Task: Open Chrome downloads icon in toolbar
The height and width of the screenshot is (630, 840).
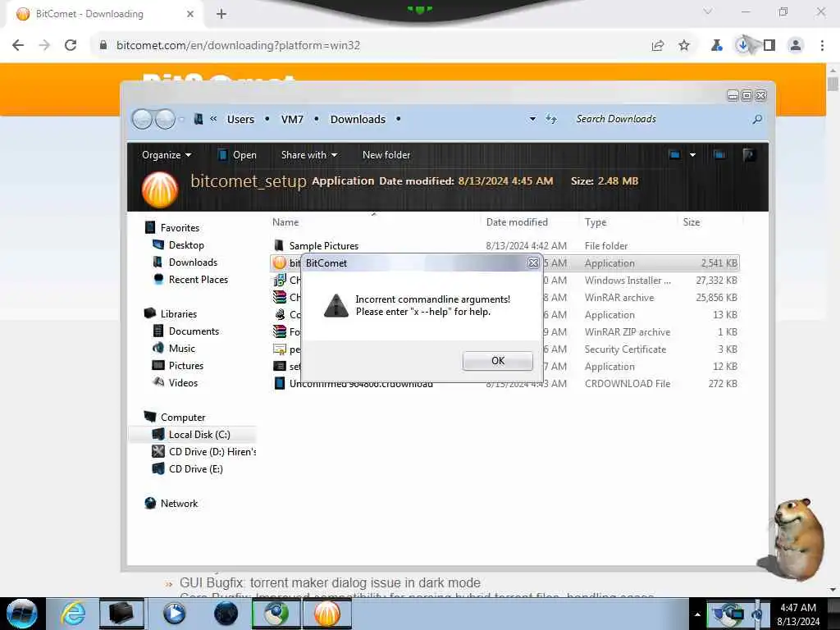Action: [742, 45]
